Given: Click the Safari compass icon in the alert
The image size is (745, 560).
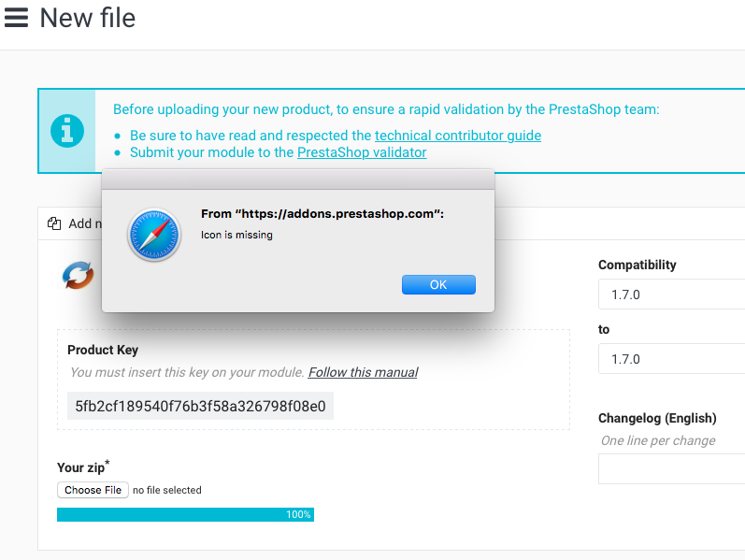Looking at the screenshot, I should [x=152, y=235].
